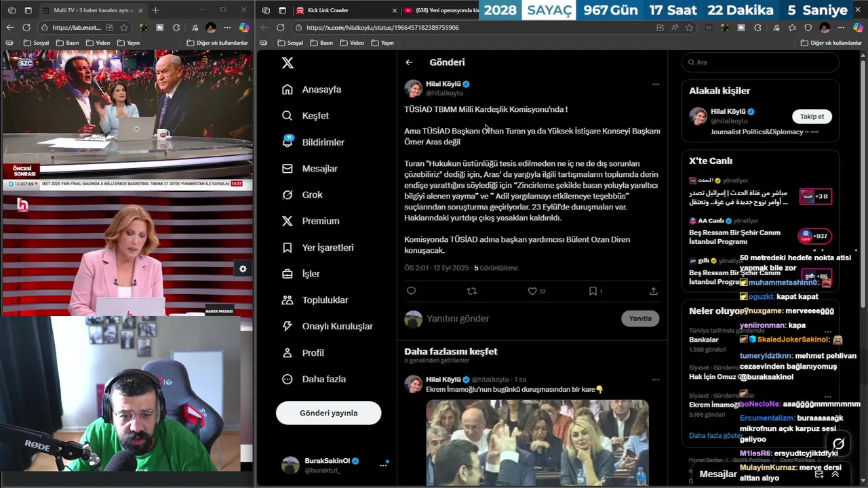
Task: Go back with Gönderi arrow
Action: (x=409, y=62)
